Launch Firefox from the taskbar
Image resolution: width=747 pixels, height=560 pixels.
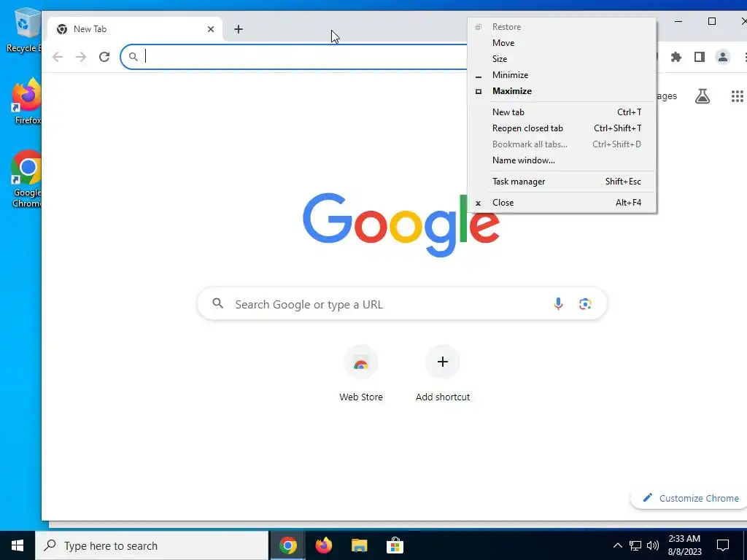(323, 545)
